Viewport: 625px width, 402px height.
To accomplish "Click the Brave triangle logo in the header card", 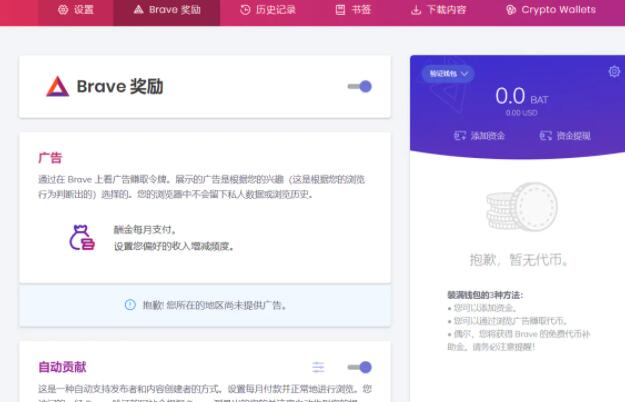I will coord(57,87).
